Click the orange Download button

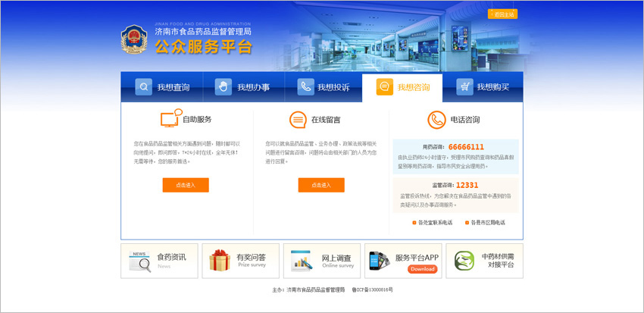tap(422, 269)
